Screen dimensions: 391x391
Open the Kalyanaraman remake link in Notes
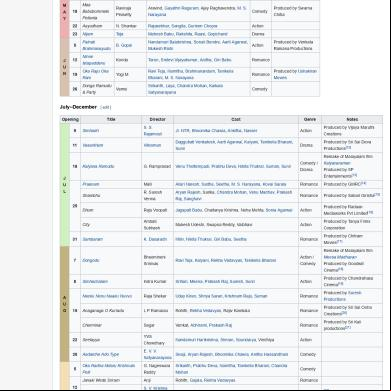[337, 163]
